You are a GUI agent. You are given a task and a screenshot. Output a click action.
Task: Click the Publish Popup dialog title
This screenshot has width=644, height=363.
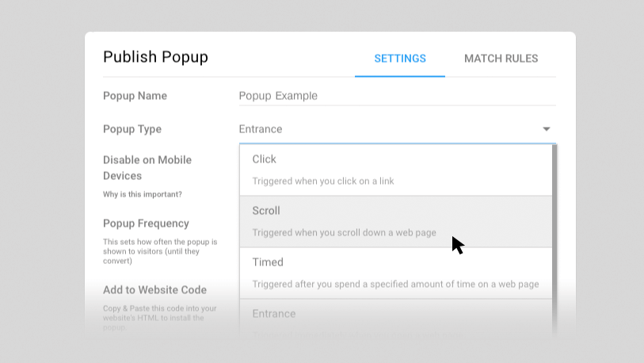(155, 57)
